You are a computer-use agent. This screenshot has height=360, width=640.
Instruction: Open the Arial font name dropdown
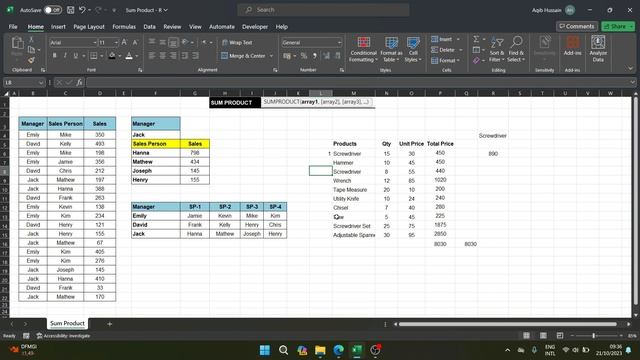coord(95,42)
